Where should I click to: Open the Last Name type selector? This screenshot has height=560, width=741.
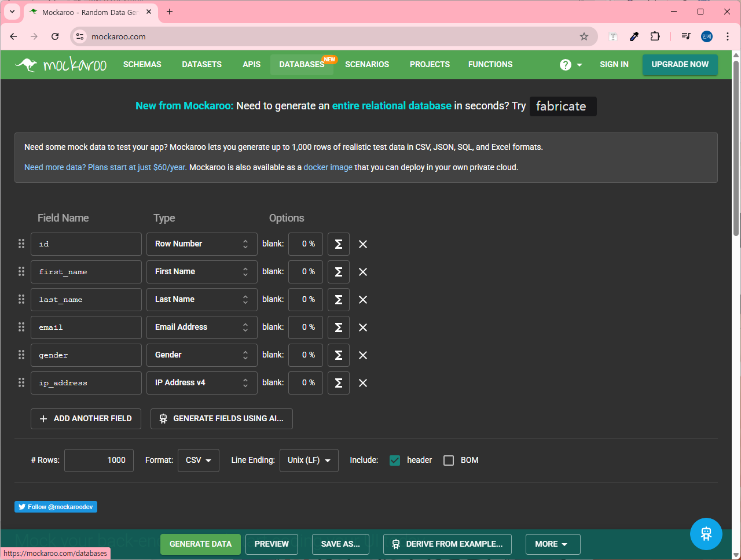coord(202,300)
